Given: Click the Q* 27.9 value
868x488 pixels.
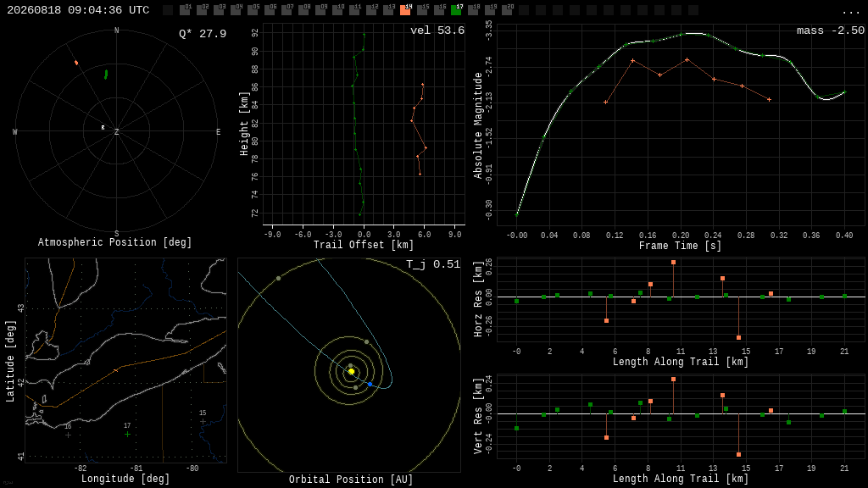Looking at the screenshot, I should click(203, 34).
